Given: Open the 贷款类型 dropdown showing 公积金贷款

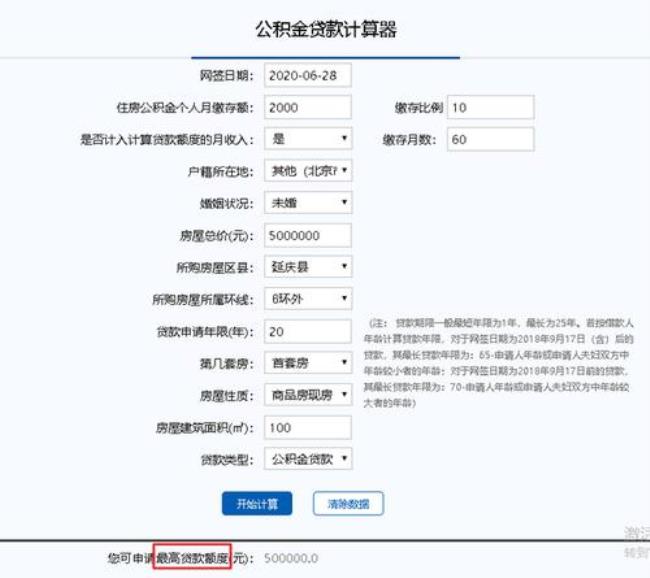Looking at the screenshot, I should (308, 459).
